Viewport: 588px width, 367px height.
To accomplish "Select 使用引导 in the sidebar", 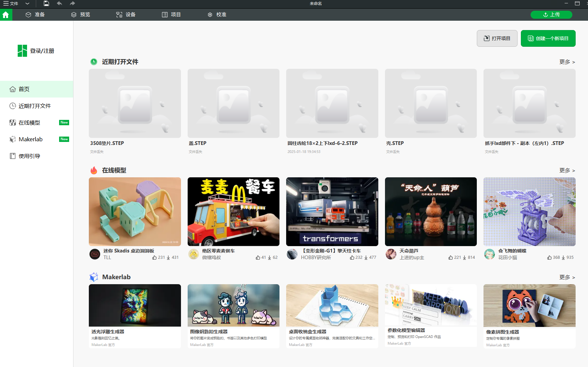I will pyautogui.click(x=37, y=156).
